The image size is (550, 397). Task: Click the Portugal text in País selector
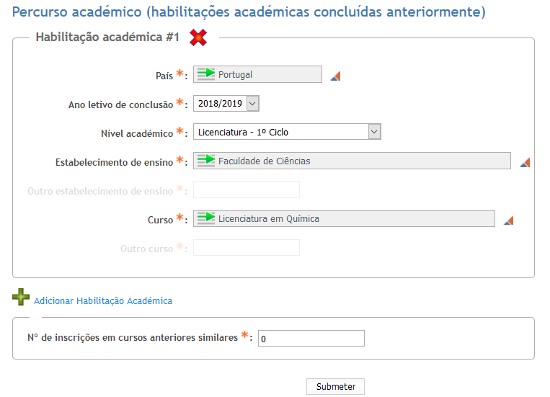235,75
